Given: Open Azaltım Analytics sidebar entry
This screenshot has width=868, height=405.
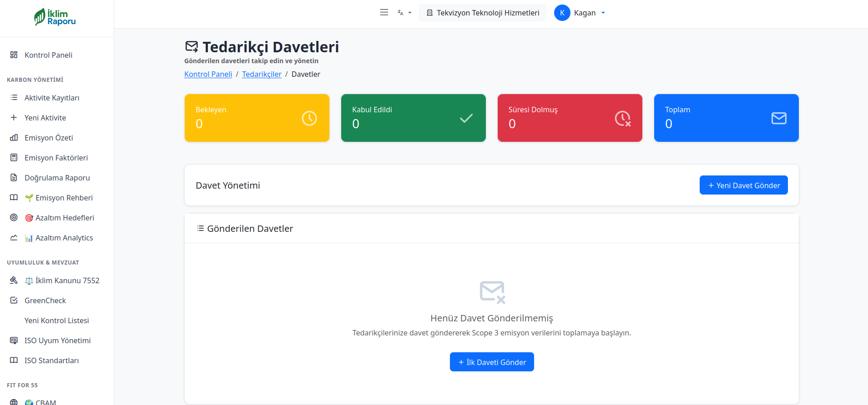Looking at the screenshot, I should (59, 238).
